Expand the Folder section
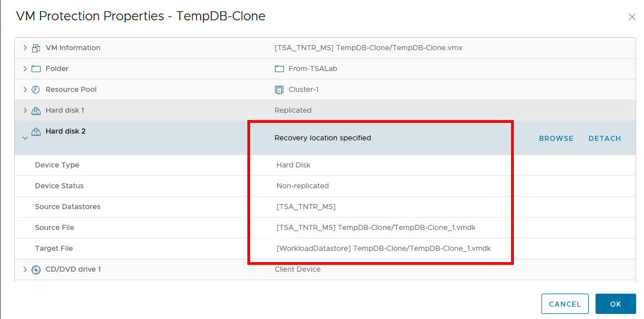This screenshot has height=319, width=644. coord(25,69)
